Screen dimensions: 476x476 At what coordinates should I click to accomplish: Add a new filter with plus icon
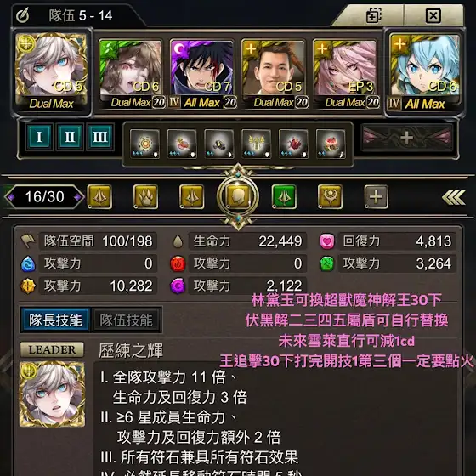(376, 197)
